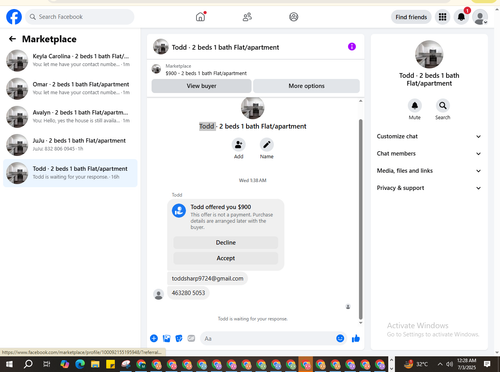
Task: Open Avalyn conversation
Action: click(x=70, y=117)
